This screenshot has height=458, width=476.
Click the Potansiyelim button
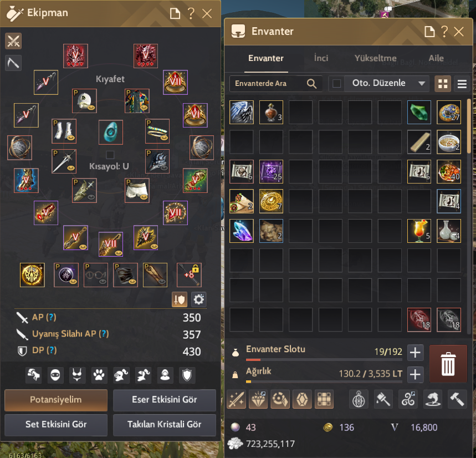[56, 400]
